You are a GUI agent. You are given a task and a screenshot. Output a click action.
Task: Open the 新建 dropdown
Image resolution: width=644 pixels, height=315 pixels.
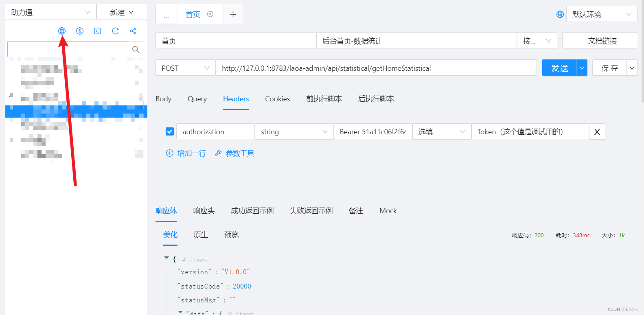click(x=122, y=12)
